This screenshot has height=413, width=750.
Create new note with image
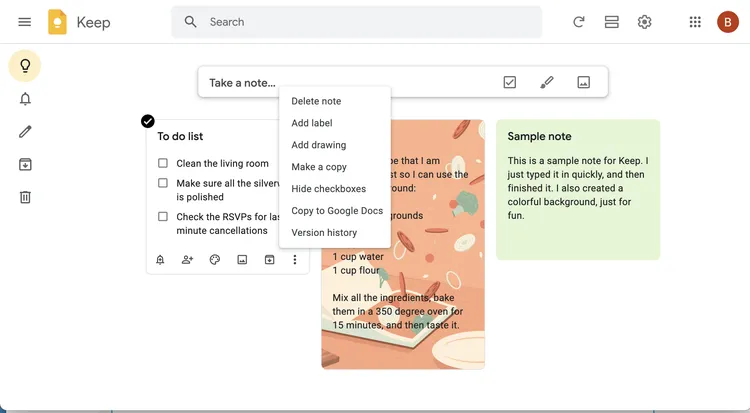[x=583, y=82]
